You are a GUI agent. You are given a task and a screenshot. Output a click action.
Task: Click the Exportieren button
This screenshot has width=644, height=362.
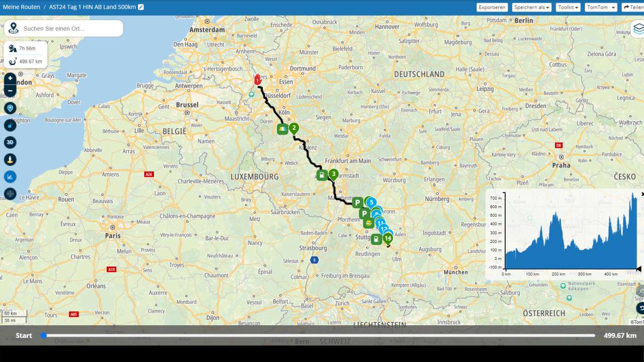492,8
